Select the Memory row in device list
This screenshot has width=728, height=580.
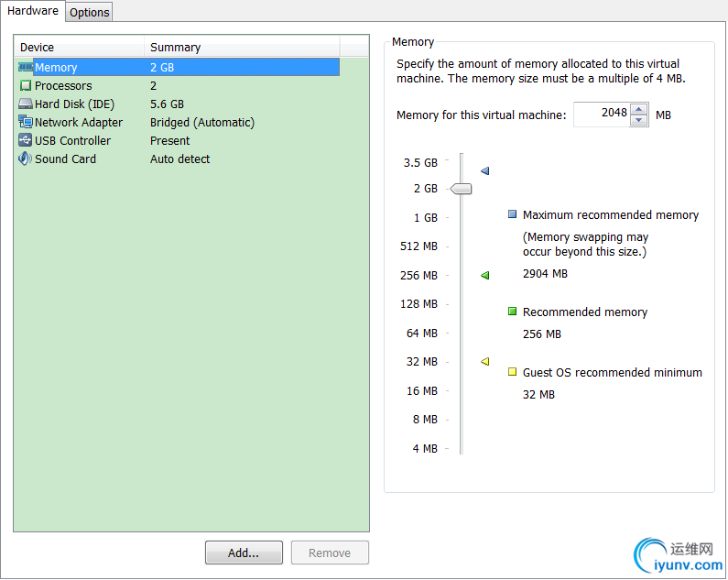click(179, 68)
